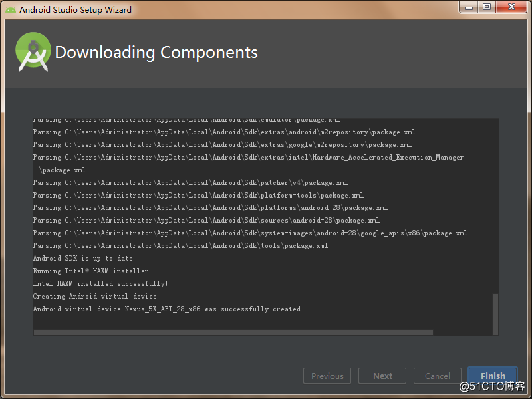Image resolution: width=532 pixels, height=399 pixels.
Task: Click 'Creating Android virtual device' line
Action: coord(94,296)
